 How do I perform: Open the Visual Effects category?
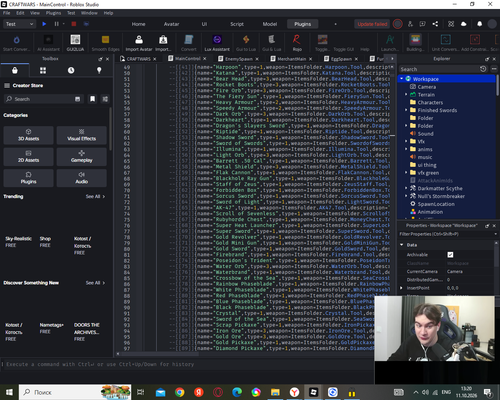(x=82, y=135)
